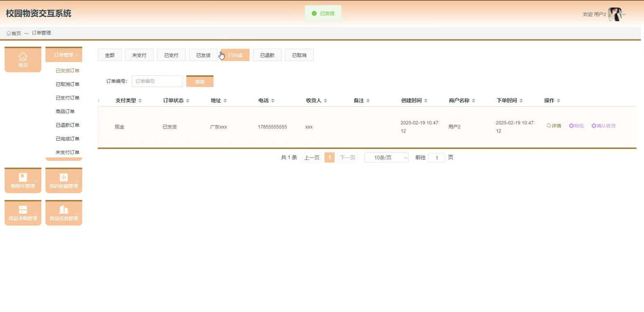Viewport: 644px width, 312px height.
Task: Click the 用户2 merchant name cell
Action: pyautogui.click(x=454, y=127)
